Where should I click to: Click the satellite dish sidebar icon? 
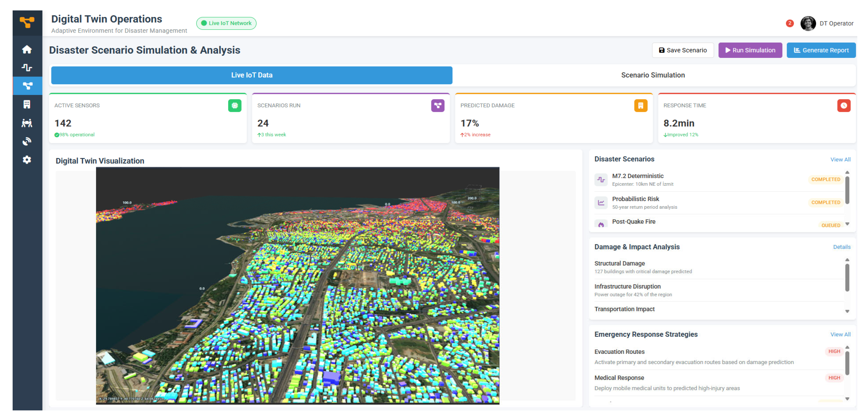(27, 142)
